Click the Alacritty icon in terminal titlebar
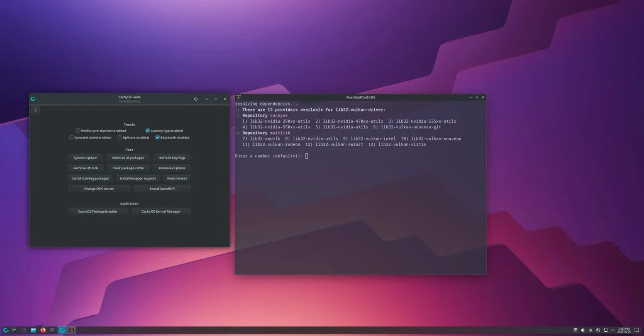The image size is (644, 336). [238, 98]
